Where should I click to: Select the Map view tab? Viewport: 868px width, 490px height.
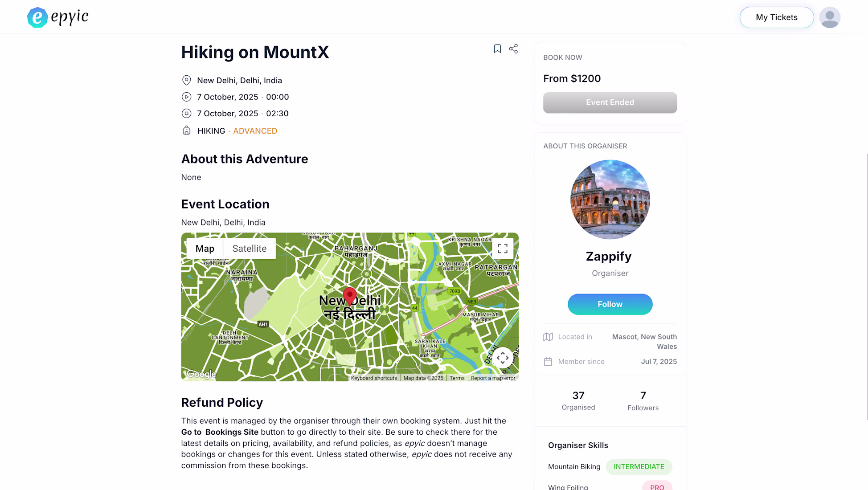coord(205,249)
